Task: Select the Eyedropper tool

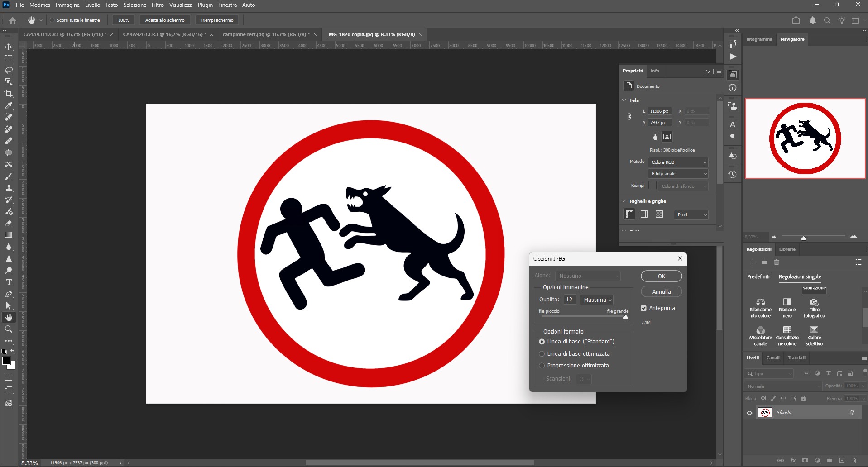Action: click(x=9, y=105)
